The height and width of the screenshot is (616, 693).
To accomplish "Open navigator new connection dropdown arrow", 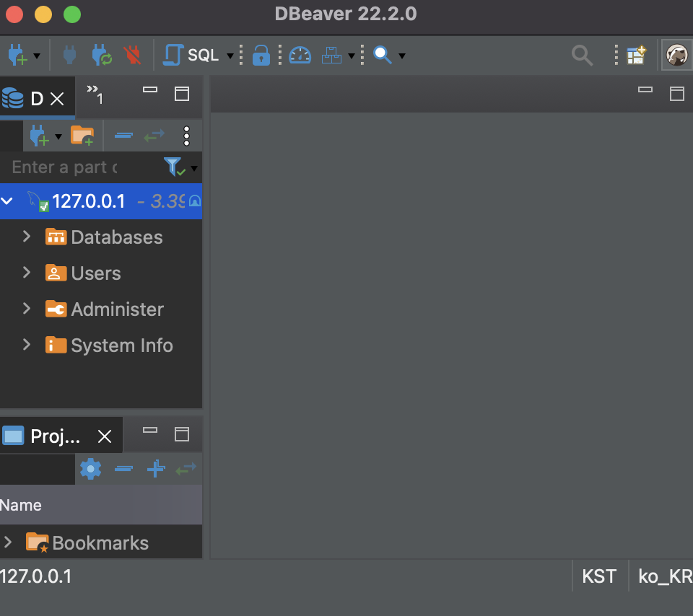I will (x=58, y=136).
